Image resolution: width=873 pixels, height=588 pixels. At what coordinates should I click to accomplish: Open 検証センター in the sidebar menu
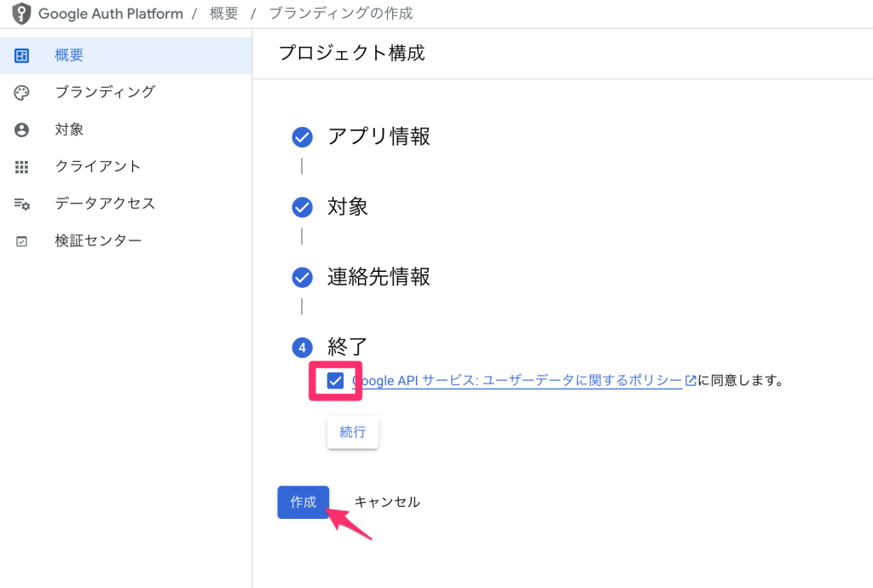pyautogui.click(x=126, y=241)
